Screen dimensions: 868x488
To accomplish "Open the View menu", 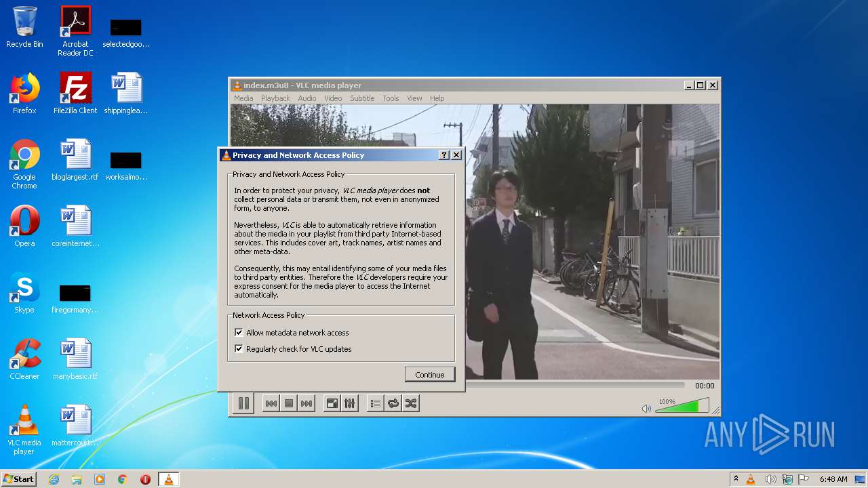I will pyautogui.click(x=414, y=98).
